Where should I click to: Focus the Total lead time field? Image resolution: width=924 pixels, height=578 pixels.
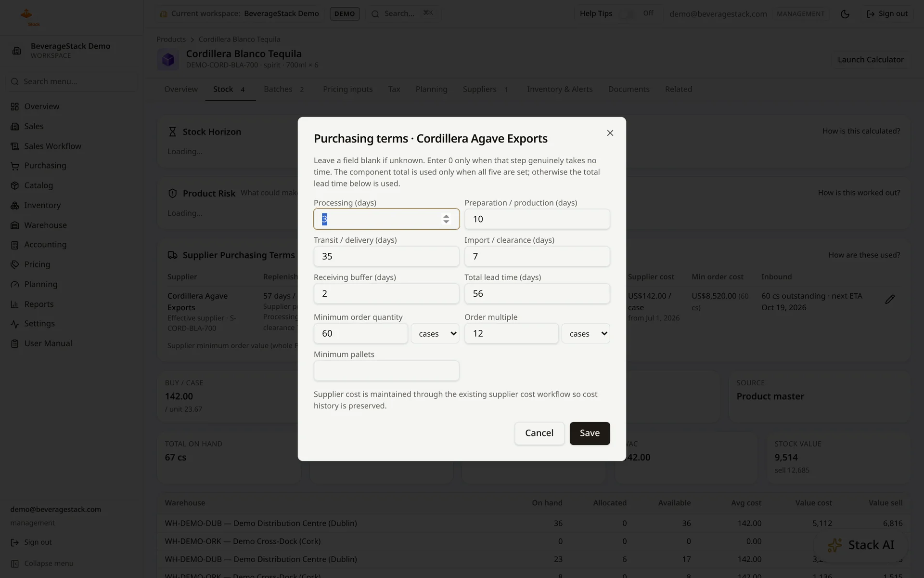[x=537, y=293]
